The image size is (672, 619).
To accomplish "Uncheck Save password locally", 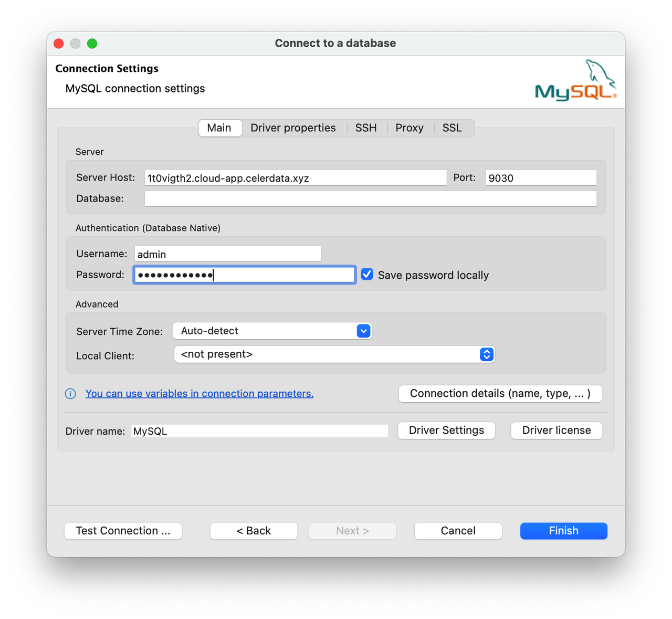I will [x=366, y=274].
